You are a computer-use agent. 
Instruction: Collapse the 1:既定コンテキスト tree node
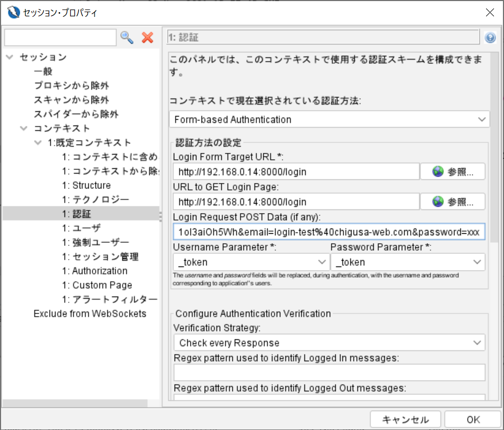(x=37, y=142)
